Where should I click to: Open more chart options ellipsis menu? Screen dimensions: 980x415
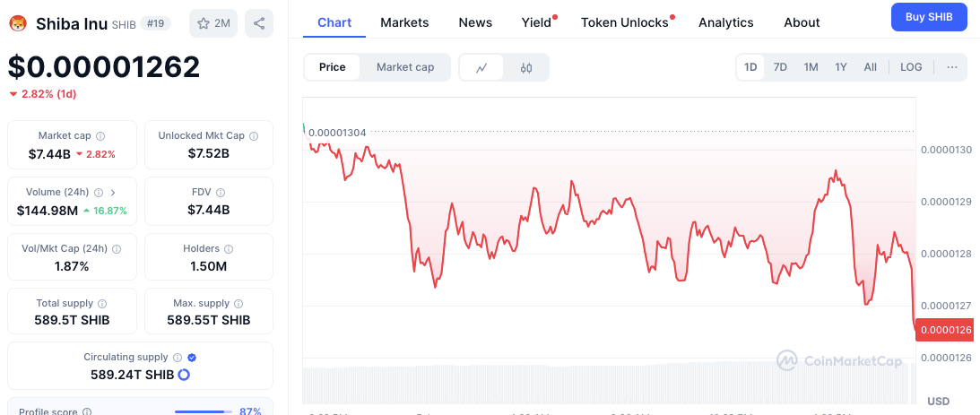coord(951,67)
